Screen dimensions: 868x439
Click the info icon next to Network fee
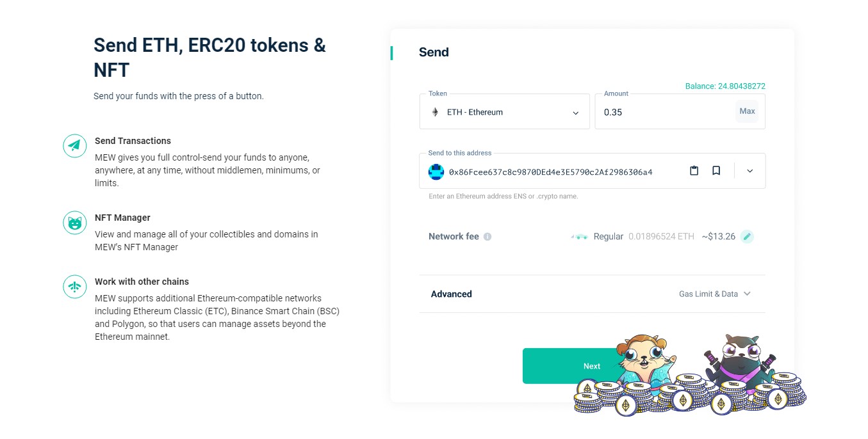[x=487, y=237]
